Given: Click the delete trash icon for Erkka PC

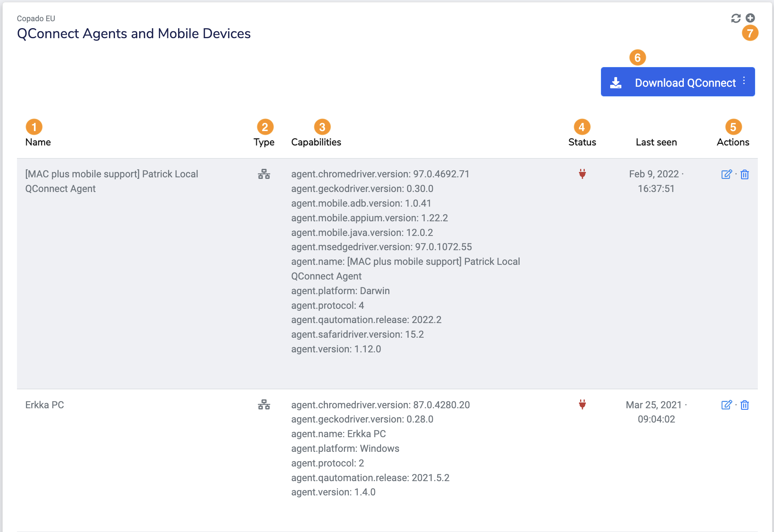Looking at the screenshot, I should (745, 405).
